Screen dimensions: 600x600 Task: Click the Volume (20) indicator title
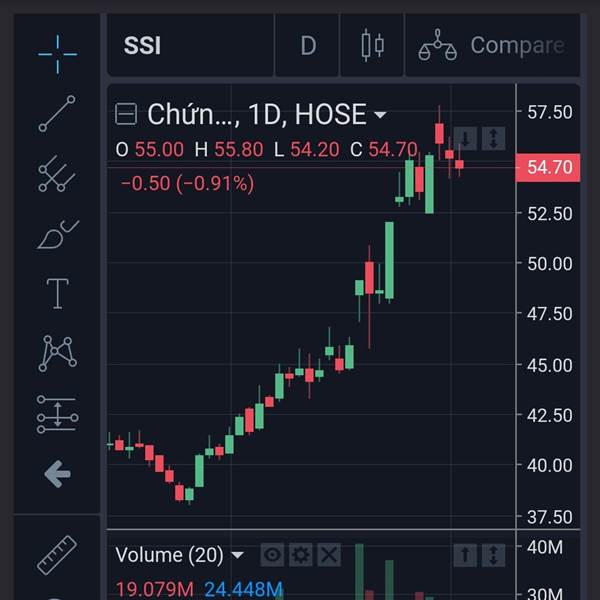[169, 555]
